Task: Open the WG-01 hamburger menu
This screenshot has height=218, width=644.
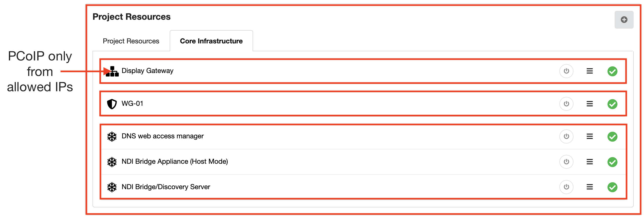Action: tap(589, 104)
